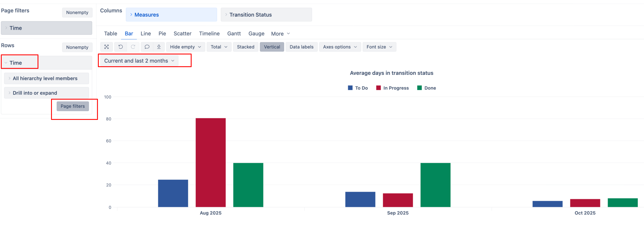Switch to the Line chart tab
644x237 pixels.
click(x=146, y=34)
